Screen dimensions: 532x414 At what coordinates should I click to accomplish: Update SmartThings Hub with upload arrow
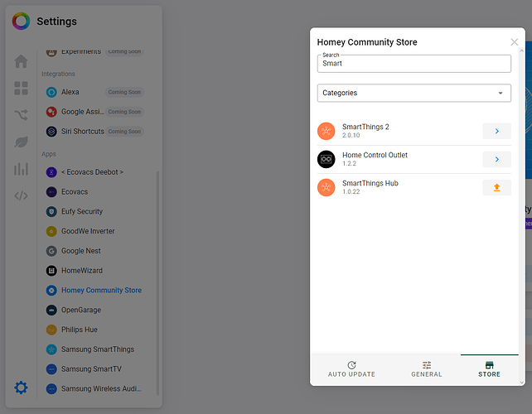tap(496, 187)
